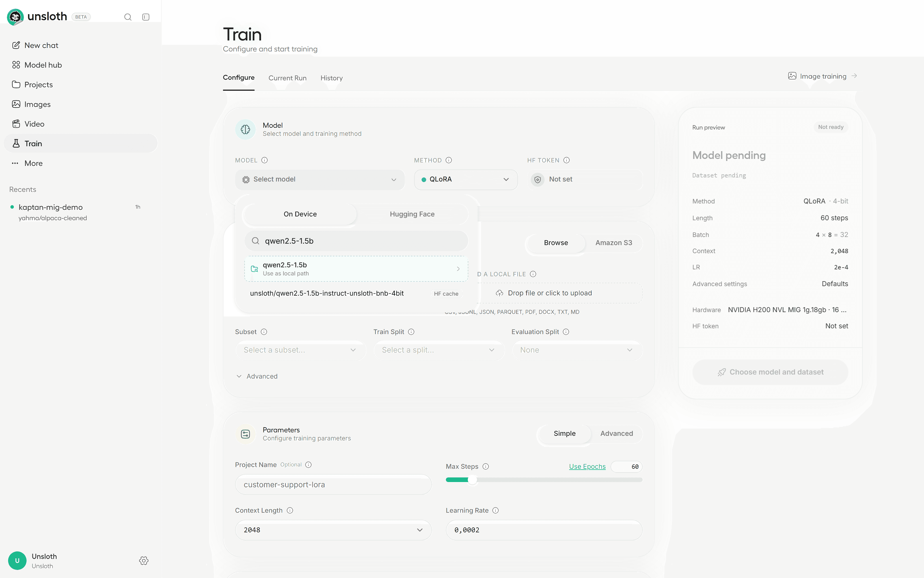The image size is (924, 578).
Task: Use qwen2.5-1.5b as local path
Action: (x=356, y=269)
